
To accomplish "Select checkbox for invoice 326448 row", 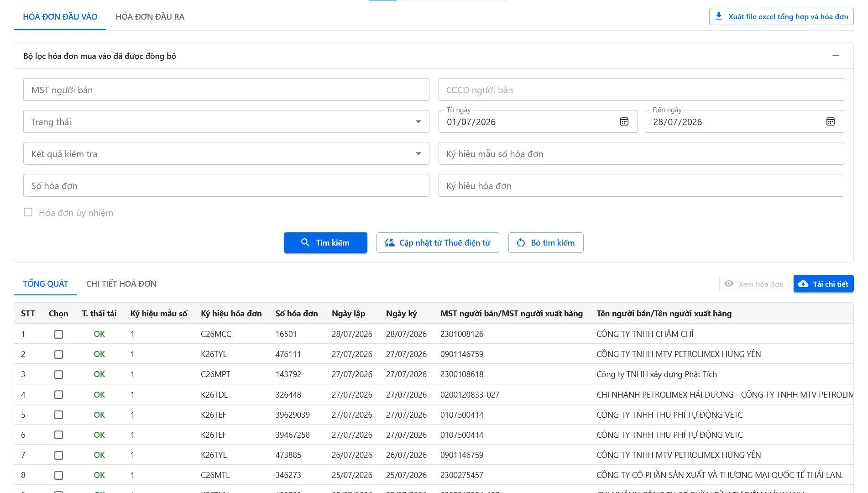I will point(58,394).
